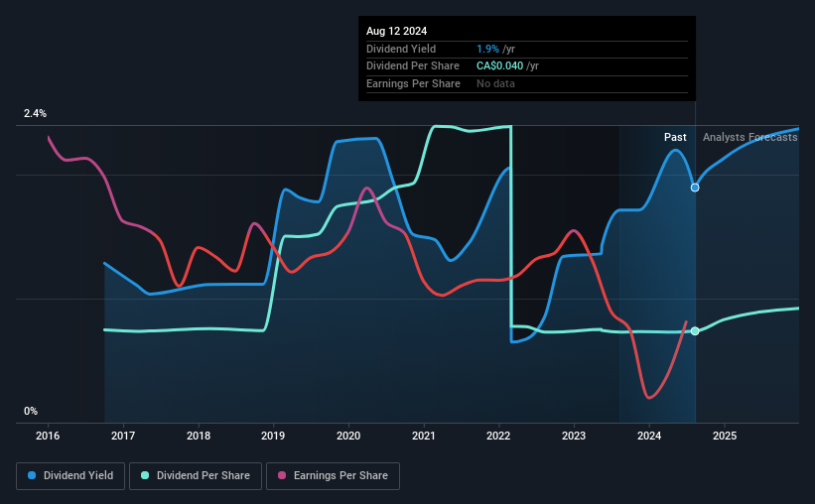Click the tooltip Dividend Per Share row label
This screenshot has width=815, height=504.
point(413,66)
